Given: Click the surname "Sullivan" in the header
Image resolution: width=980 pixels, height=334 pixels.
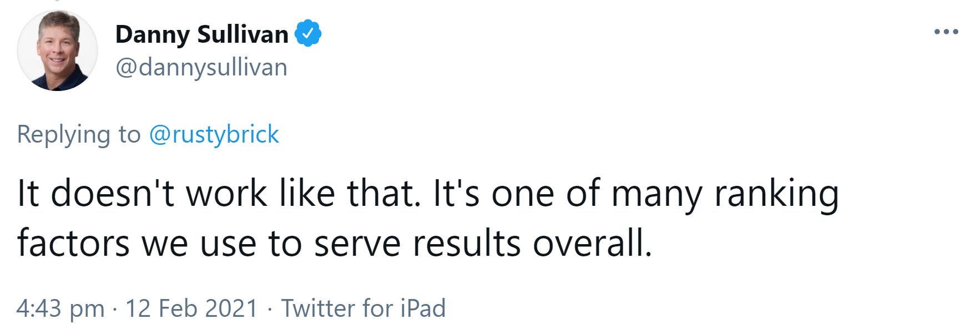Looking at the screenshot, I should (x=243, y=34).
